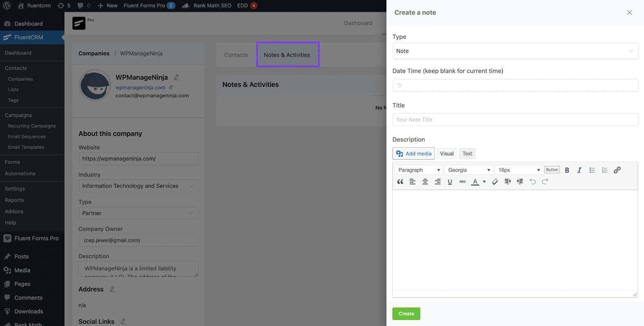Focus the Date Time input field

tap(515, 85)
